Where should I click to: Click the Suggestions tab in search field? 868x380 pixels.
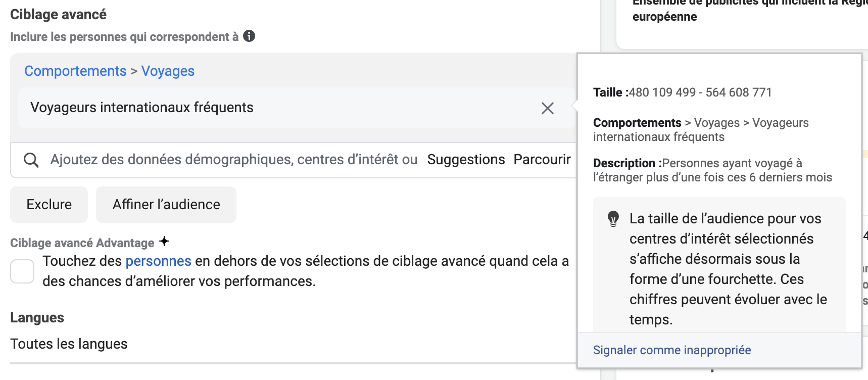pyautogui.click(x=466, y=160)
